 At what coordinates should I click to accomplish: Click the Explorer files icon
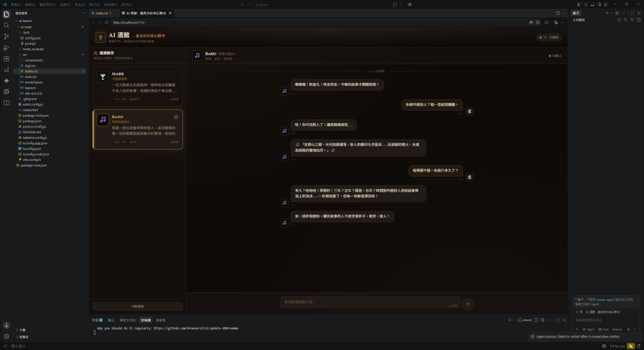point(6,14)
